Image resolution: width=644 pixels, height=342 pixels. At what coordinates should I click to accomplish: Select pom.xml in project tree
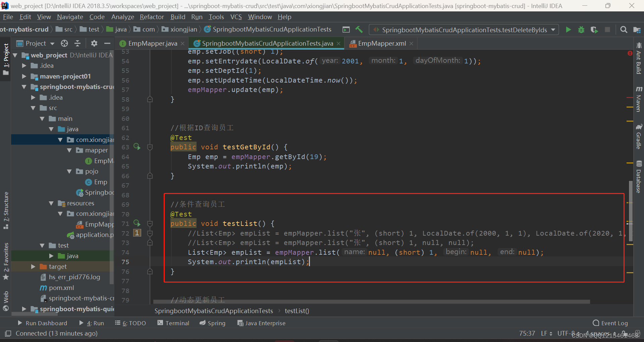tap(61, 288)
